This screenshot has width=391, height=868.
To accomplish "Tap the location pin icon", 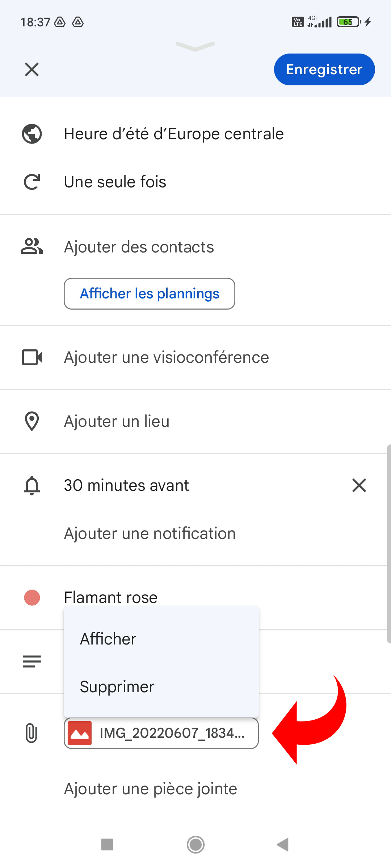I will (32, 421).
